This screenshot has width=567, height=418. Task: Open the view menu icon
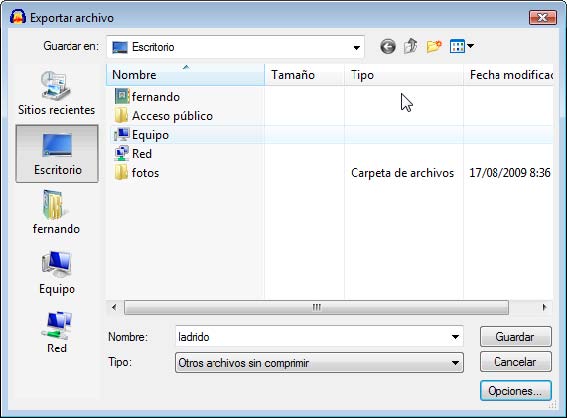coord(461,46)
